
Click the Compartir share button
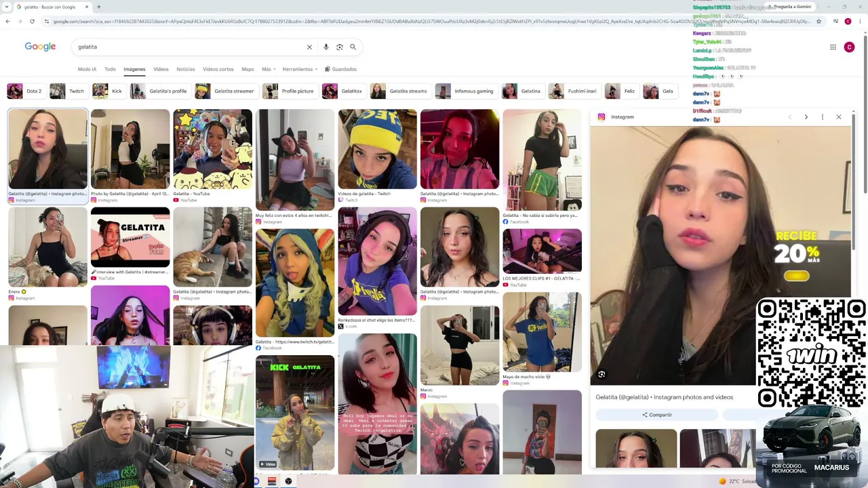tap(656, 415)
